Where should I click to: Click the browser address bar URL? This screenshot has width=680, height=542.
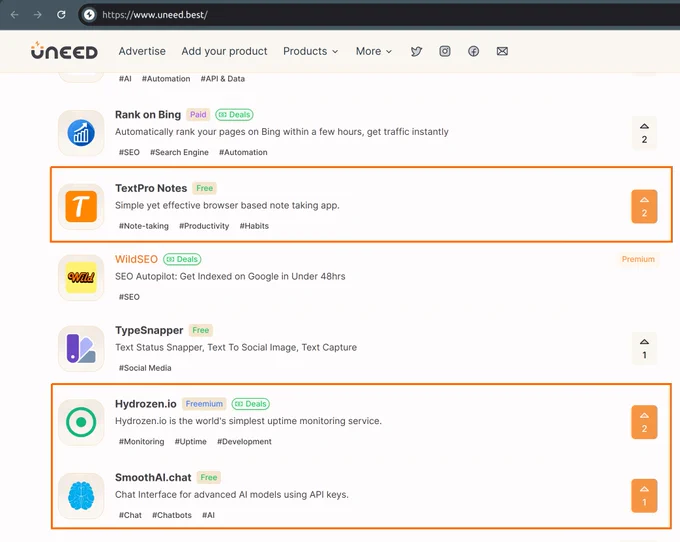(x=155, y=15)
